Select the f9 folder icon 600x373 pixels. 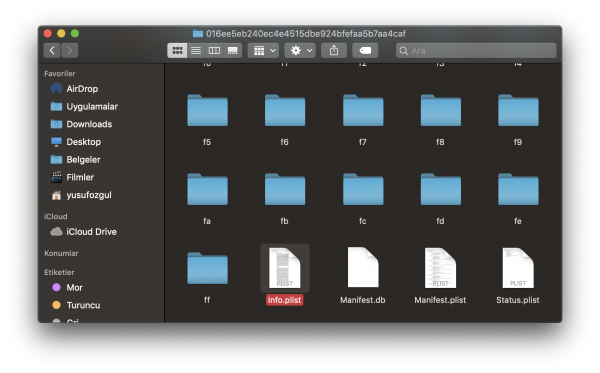pyautogui.click(x=518, y=111)
